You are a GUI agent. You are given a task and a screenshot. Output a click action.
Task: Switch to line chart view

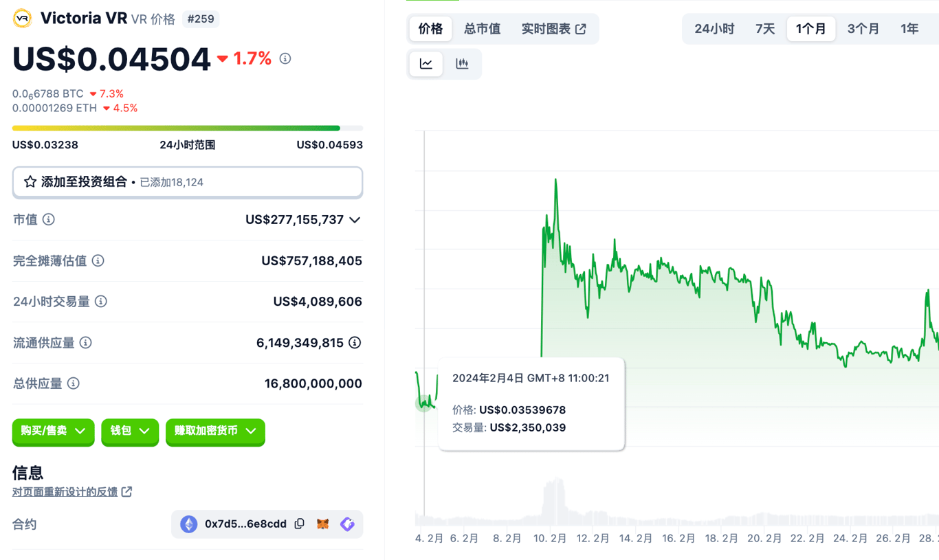point(426,64)
